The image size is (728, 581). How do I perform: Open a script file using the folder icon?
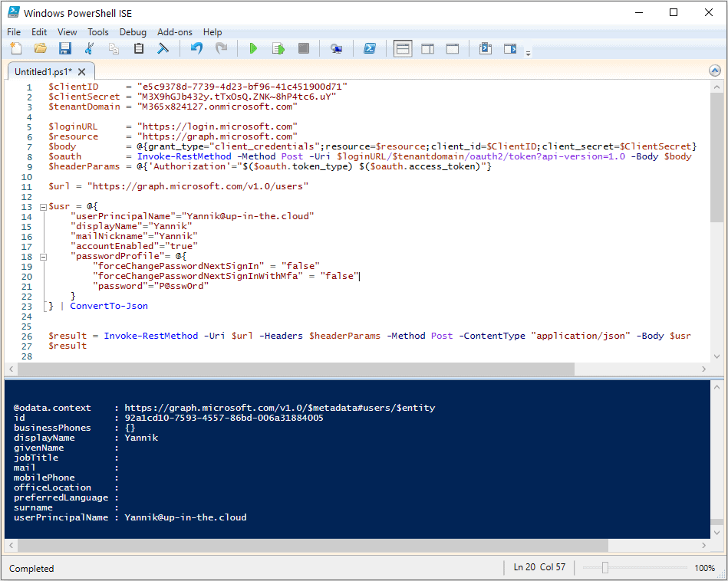coord(41,48)
